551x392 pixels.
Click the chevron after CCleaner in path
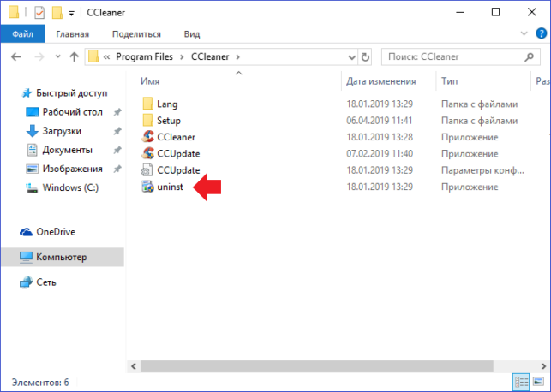[238, 56]
